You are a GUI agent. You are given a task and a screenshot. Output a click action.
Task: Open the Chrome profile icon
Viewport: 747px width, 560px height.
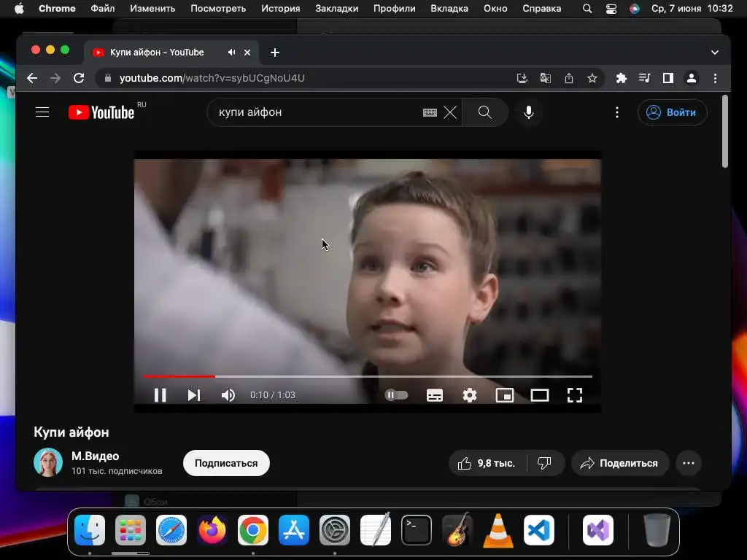click(x=692, y=78)
